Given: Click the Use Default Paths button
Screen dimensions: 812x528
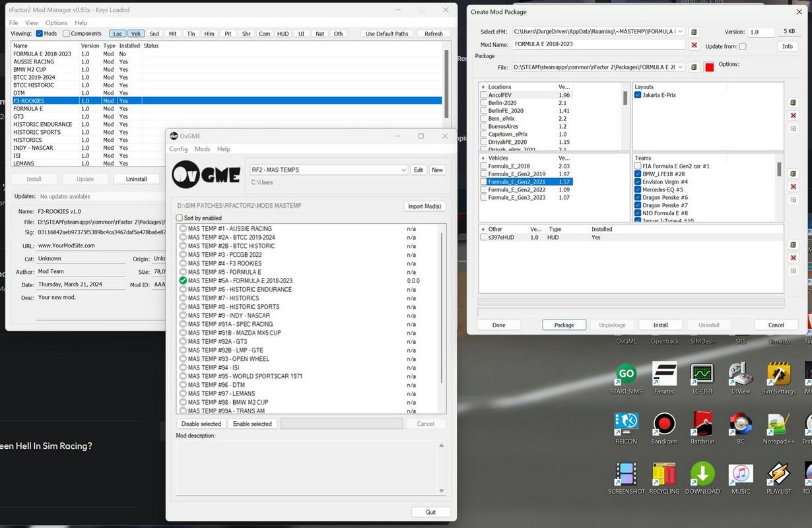Looking at the screenshot, I should tap(387, 34).
